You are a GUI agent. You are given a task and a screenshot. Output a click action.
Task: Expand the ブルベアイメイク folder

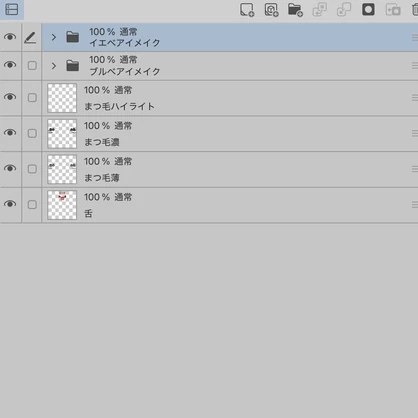point(54,66)
